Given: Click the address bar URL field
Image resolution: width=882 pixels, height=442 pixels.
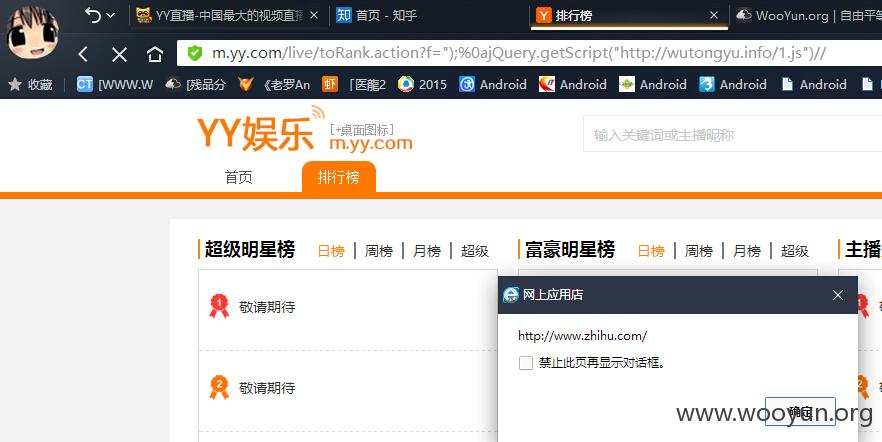Looking at the screenshot, I should (529, 53).
